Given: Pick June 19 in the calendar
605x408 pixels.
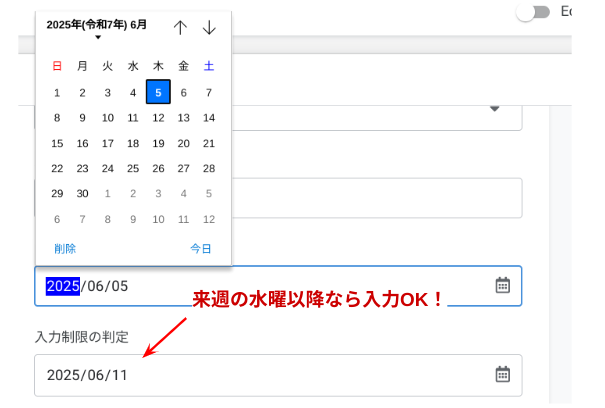Looking at the screenshot, I should [158, 144].
